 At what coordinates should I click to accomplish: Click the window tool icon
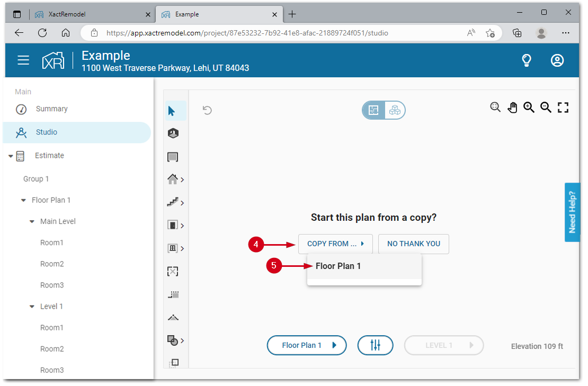coord(172,248)
